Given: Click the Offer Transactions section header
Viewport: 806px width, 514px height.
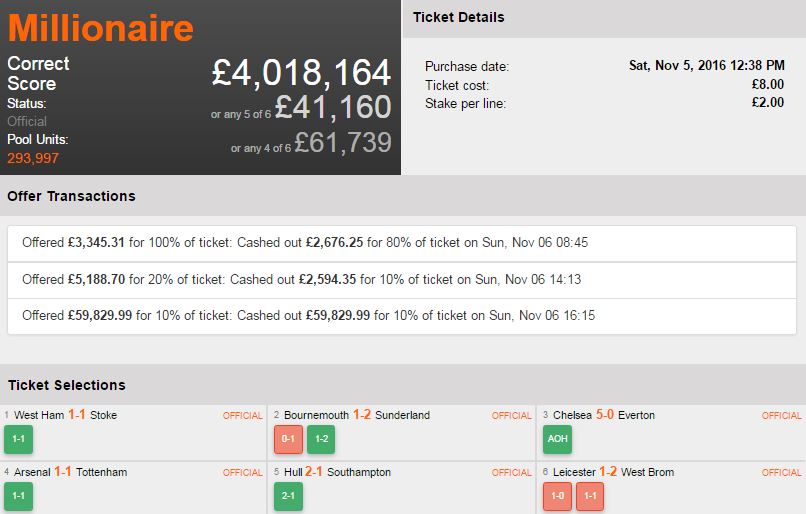Looking at the screenshot, I should point(71,196).
